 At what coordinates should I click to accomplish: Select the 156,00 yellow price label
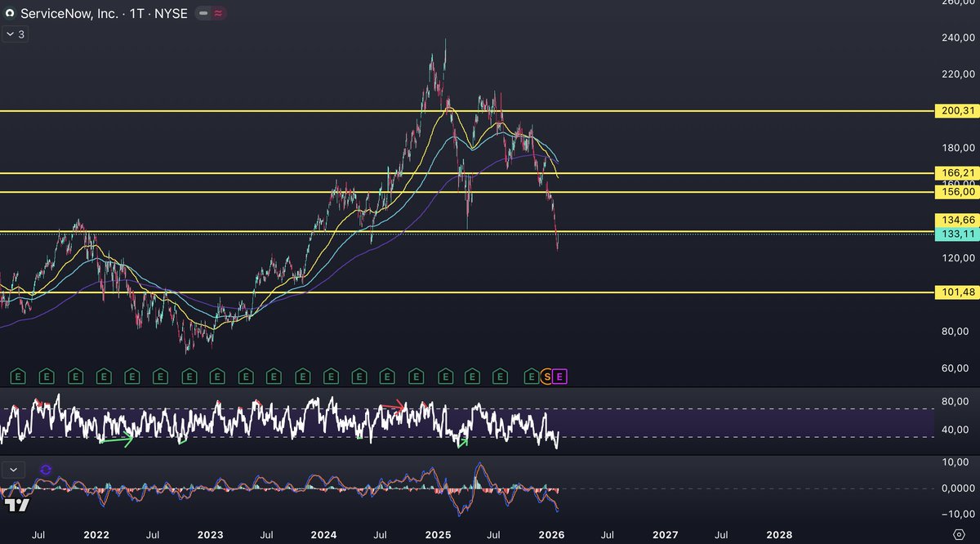click(x=956, y=192)
